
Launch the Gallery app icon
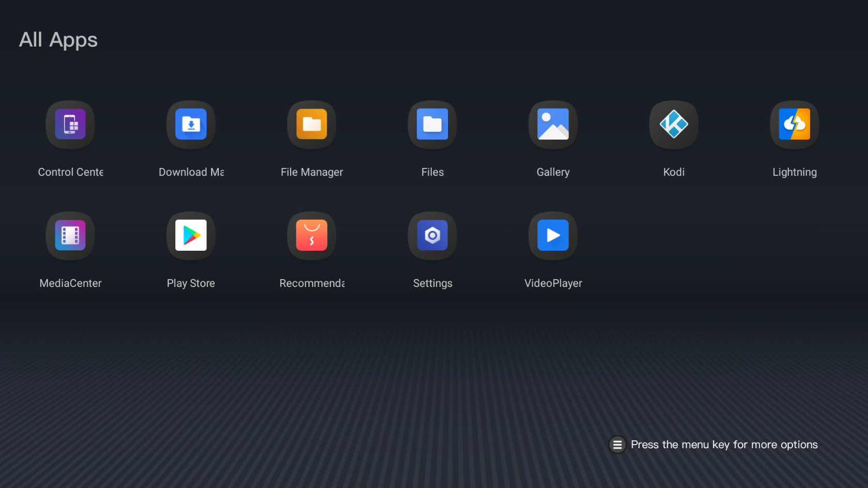point(553,125)
